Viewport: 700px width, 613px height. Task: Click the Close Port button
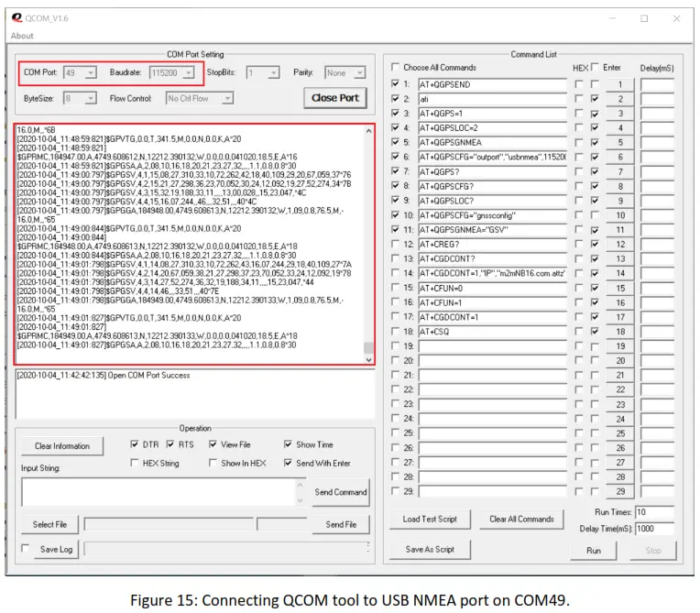point(335,98)
